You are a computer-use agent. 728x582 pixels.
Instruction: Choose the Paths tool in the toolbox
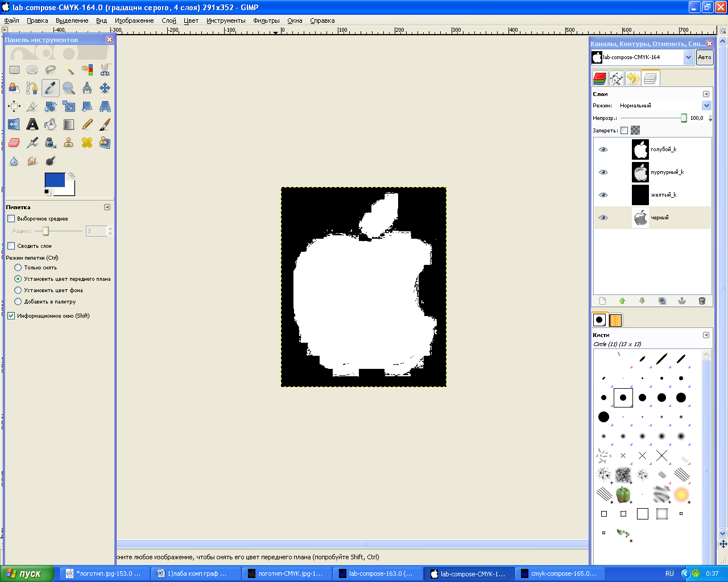click(32, 88)
